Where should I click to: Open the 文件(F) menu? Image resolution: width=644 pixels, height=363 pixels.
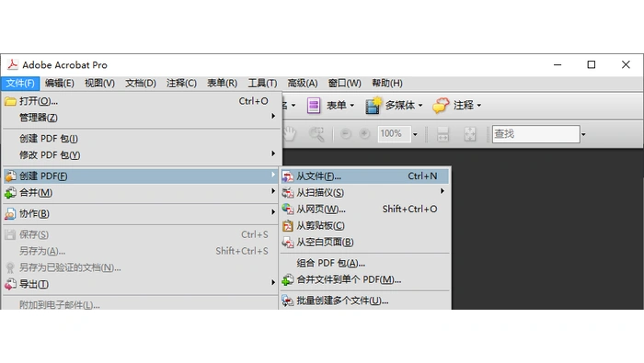[x=20, y=84]
